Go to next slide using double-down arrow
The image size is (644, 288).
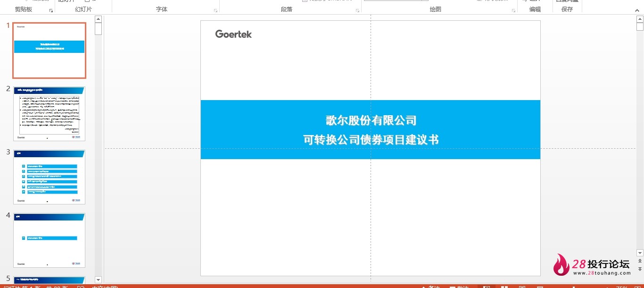coord(640,268)
